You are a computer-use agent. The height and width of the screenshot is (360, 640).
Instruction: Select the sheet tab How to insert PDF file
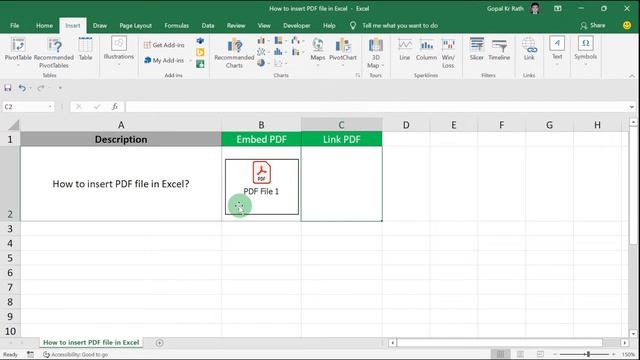91,342
